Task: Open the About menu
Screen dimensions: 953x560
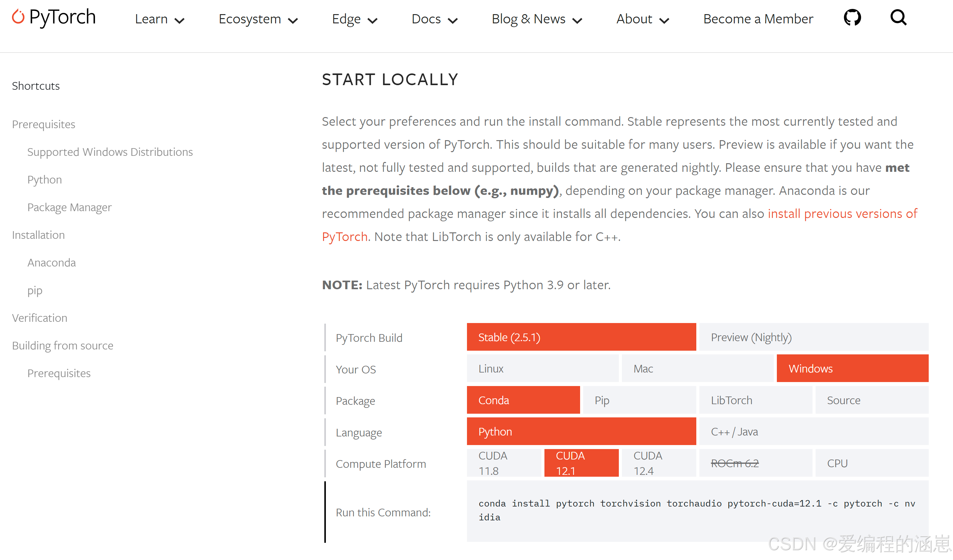Action: (634, 19)
